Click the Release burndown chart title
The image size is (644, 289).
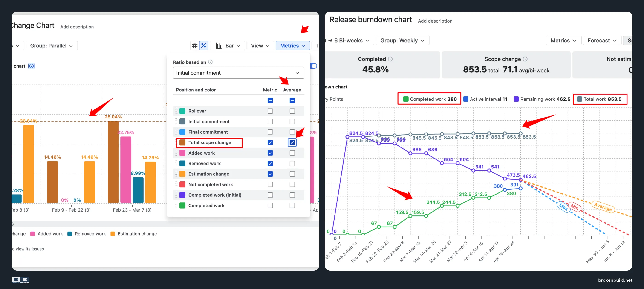(x=370, y=20)
